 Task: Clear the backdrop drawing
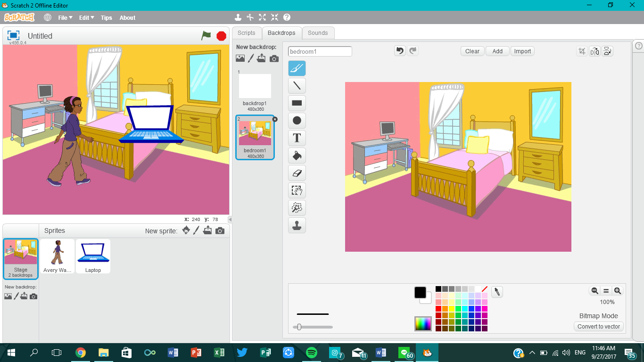[x=472, y=51]
